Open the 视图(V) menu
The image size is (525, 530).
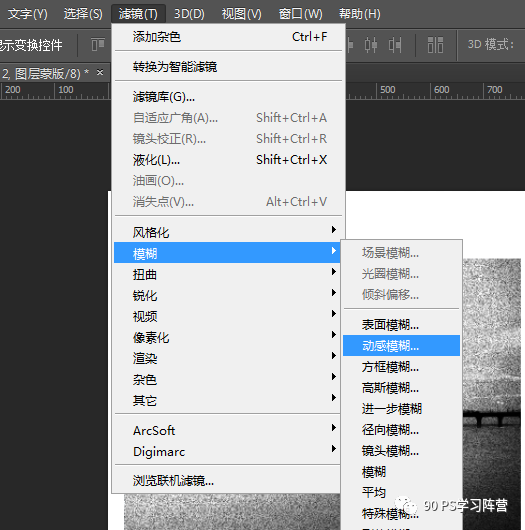tap(241, 14)
